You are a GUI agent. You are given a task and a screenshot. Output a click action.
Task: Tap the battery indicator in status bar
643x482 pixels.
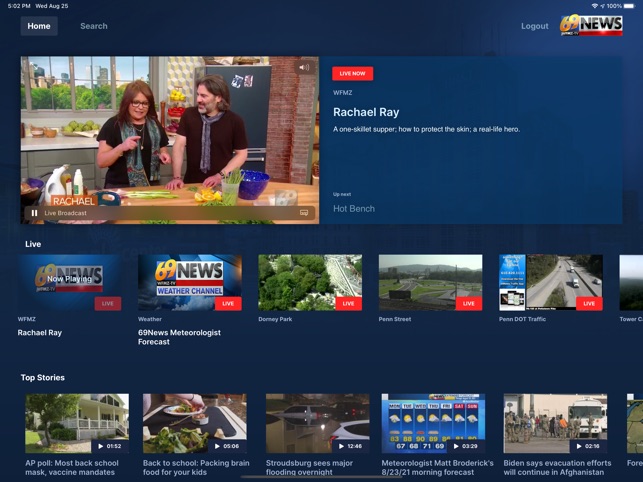tap(629, 6)
